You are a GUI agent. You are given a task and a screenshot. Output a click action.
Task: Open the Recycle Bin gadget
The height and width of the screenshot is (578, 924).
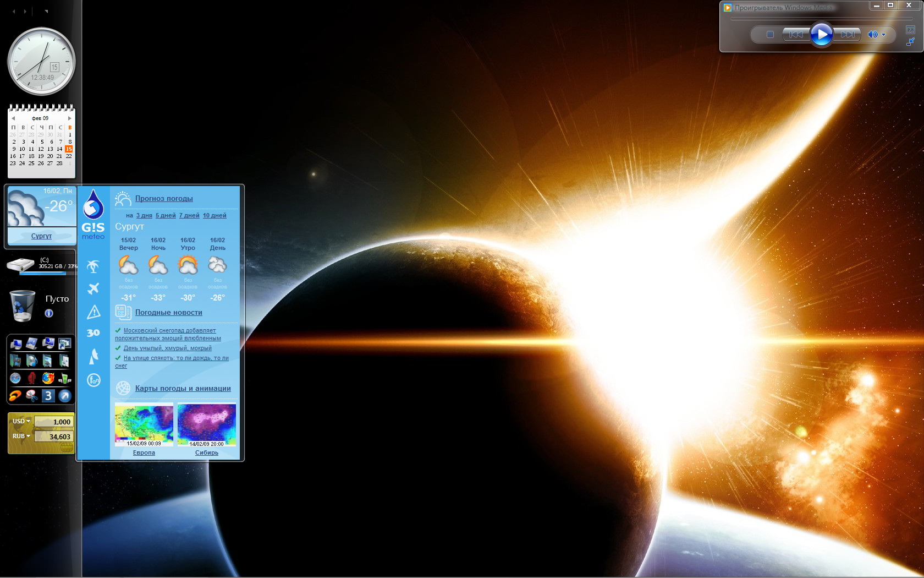(x=23, y=306)
